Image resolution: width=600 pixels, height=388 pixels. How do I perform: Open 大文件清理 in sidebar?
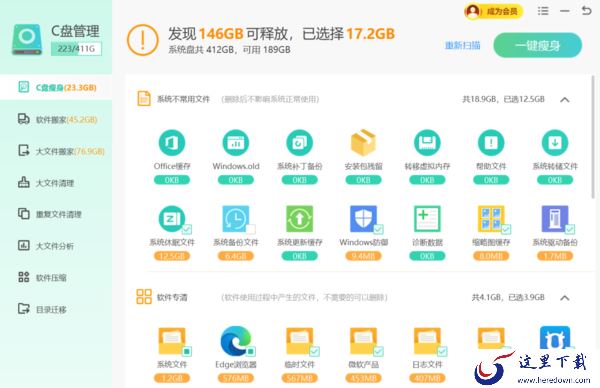(56, 183)
